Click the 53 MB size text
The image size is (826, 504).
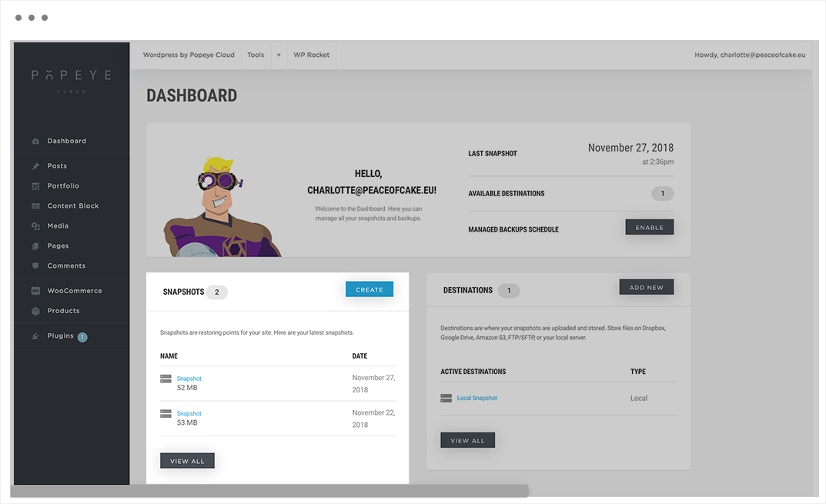click(187, 423)
